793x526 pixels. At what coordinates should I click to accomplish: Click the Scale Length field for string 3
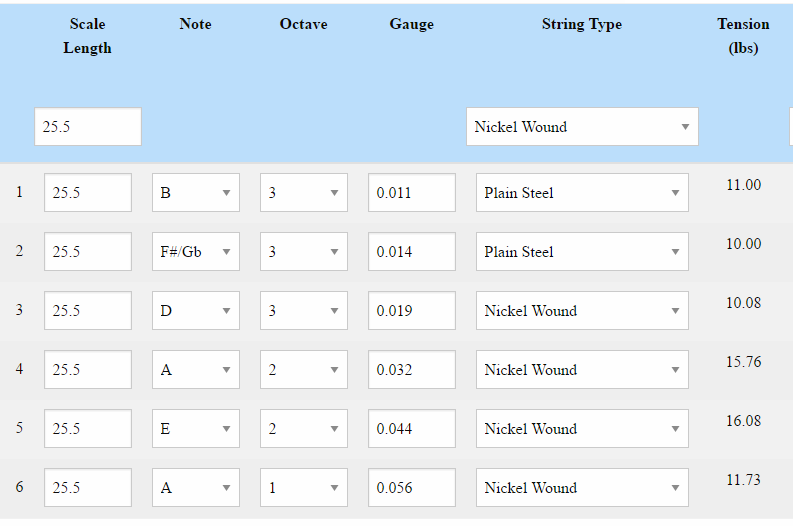point(88,311)
